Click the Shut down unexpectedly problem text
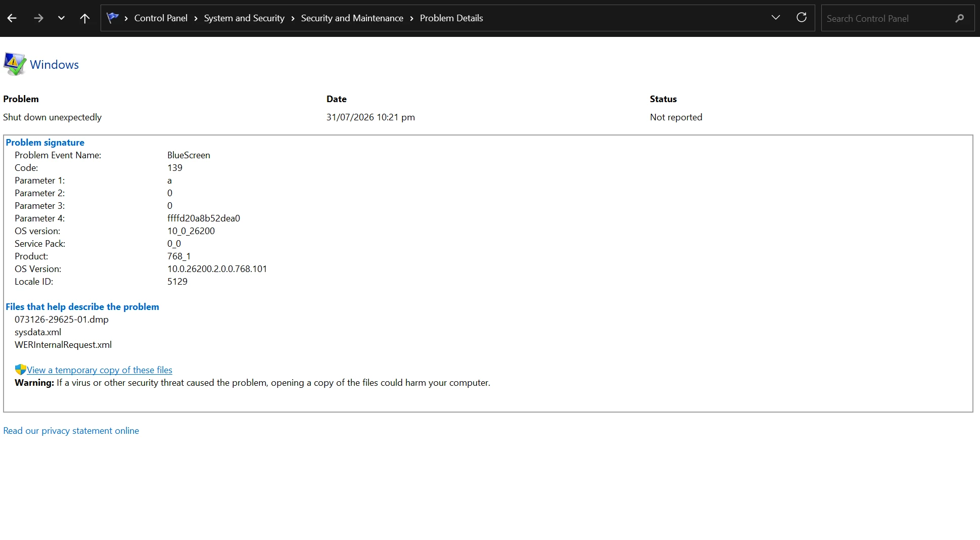The image size is (980, 540). pos(52,117)
